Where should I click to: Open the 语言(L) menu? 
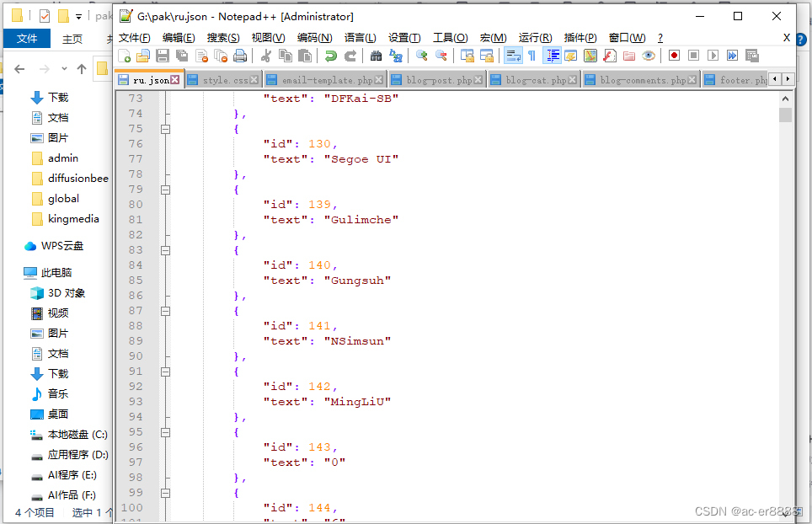coord(361,38)
